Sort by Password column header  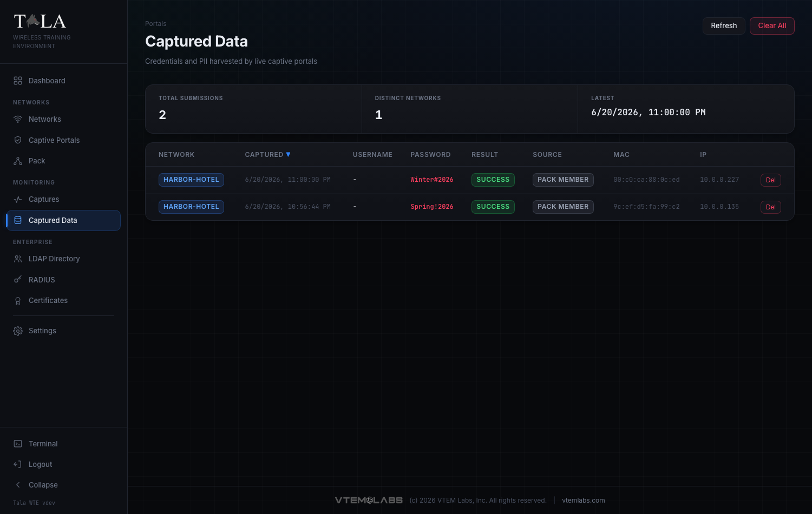click(430, 155)
